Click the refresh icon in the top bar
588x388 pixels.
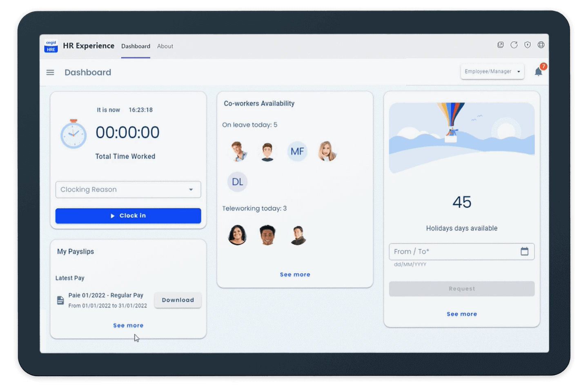tap(514, 45)
